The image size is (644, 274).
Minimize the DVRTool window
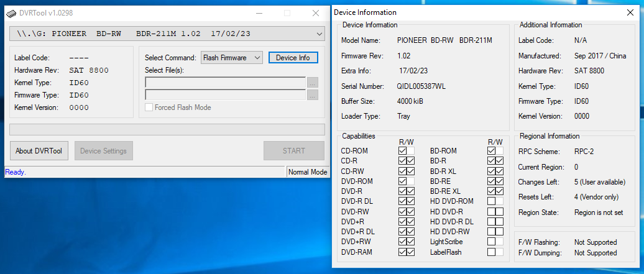(259, 13)
